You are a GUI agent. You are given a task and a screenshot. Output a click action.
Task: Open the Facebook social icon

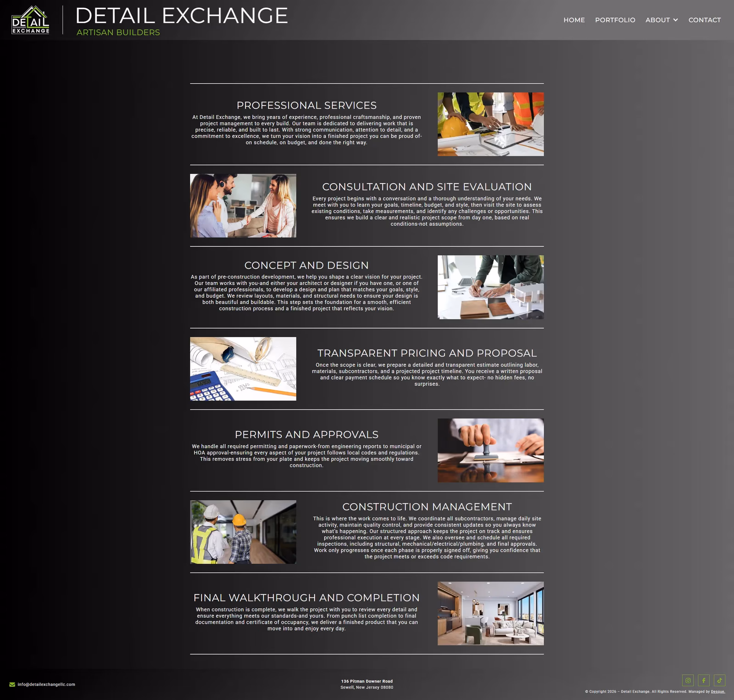(704, 680)
